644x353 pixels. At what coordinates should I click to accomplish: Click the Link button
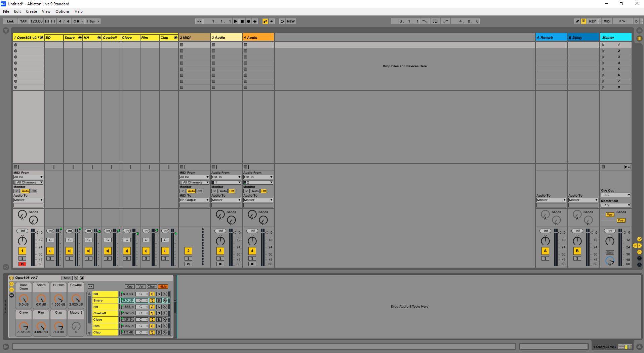(10, 21)
